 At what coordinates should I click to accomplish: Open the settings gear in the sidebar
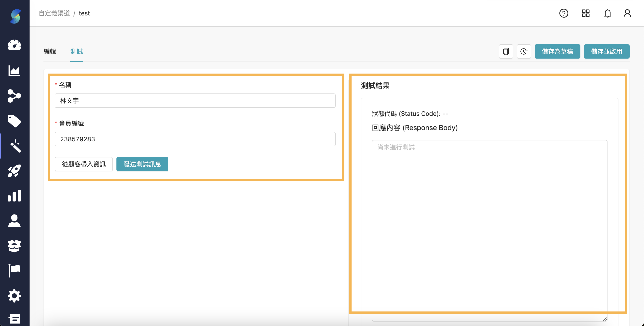pyautogui.click(x=14, y=296)
